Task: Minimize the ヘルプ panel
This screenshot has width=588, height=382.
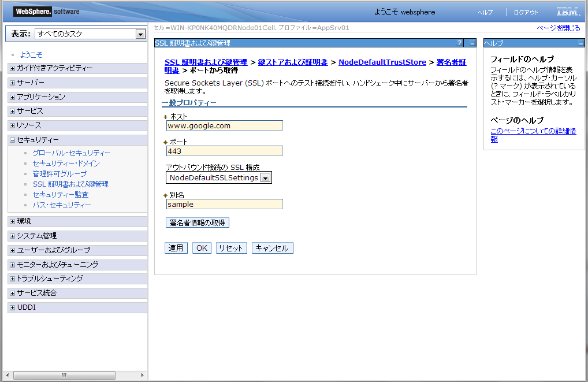Action: coord(581,43)
